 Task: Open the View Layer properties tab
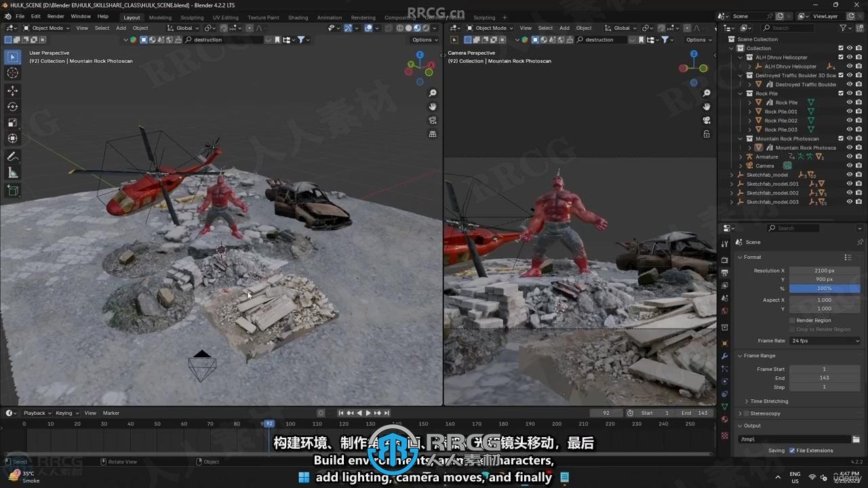[x=724, y=285]
